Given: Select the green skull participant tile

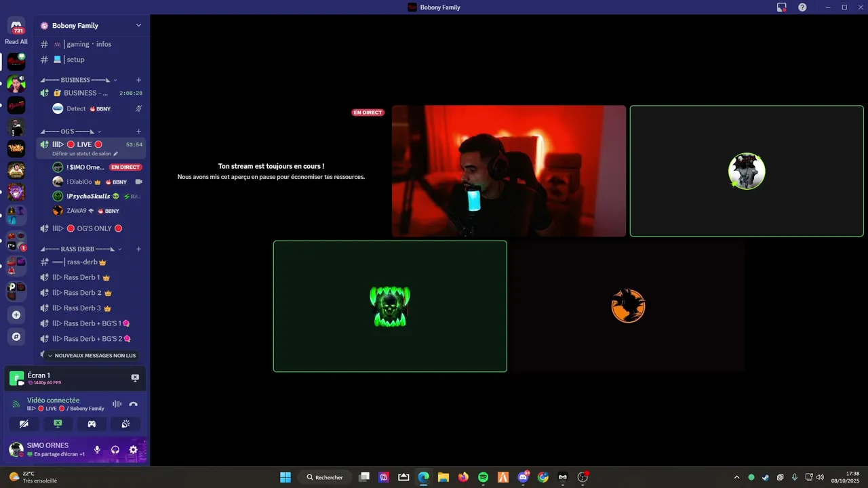Looking at the screenshot, I should pyautogui.click(x=390, y=306).
